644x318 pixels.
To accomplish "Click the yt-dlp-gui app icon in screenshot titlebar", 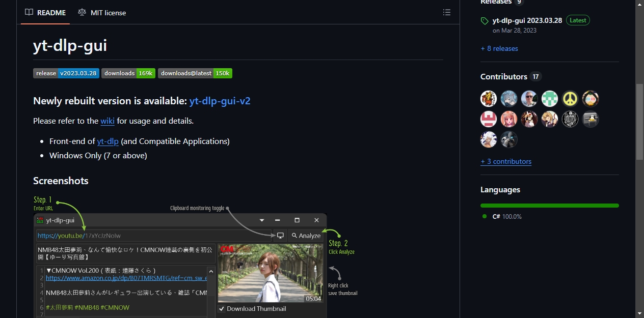I will click(x=40, y=220).
